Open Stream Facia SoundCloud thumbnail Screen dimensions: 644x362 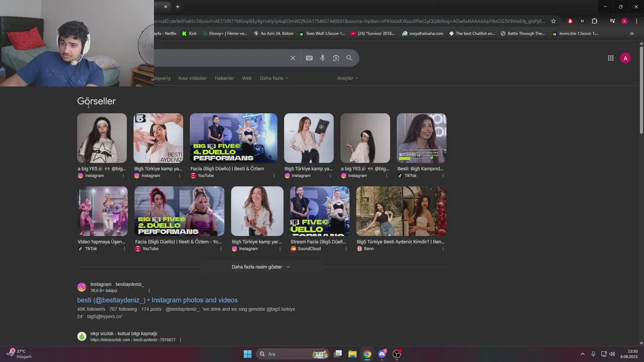click(319, 211)
